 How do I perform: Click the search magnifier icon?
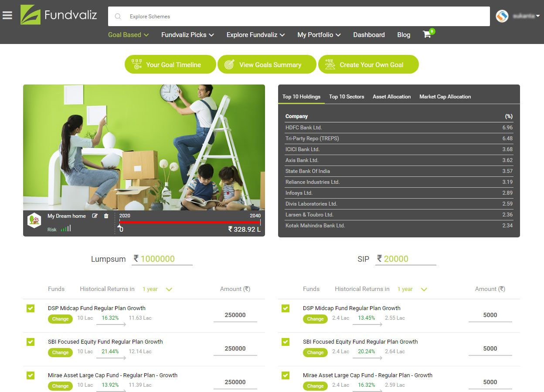click(x=118, y=17)
